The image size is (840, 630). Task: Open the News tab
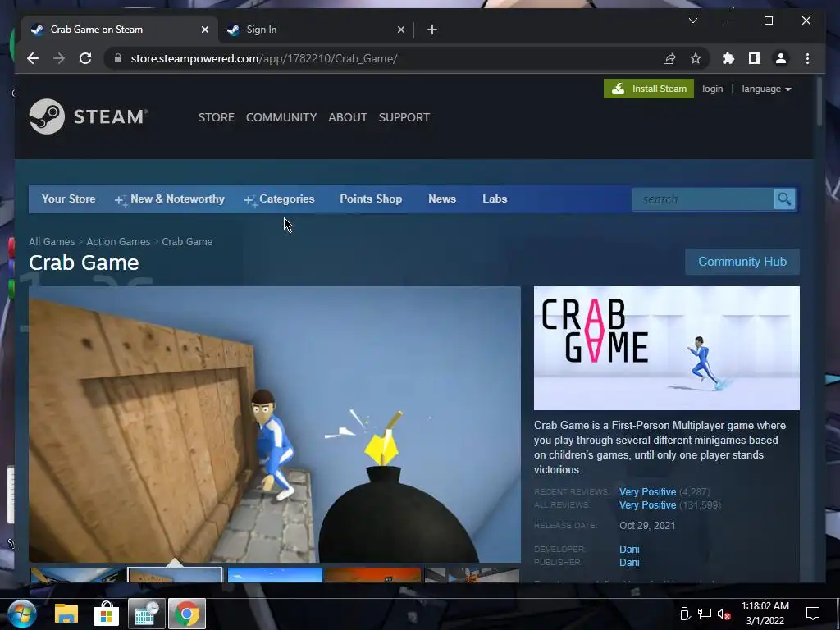(x=442, y=199)
